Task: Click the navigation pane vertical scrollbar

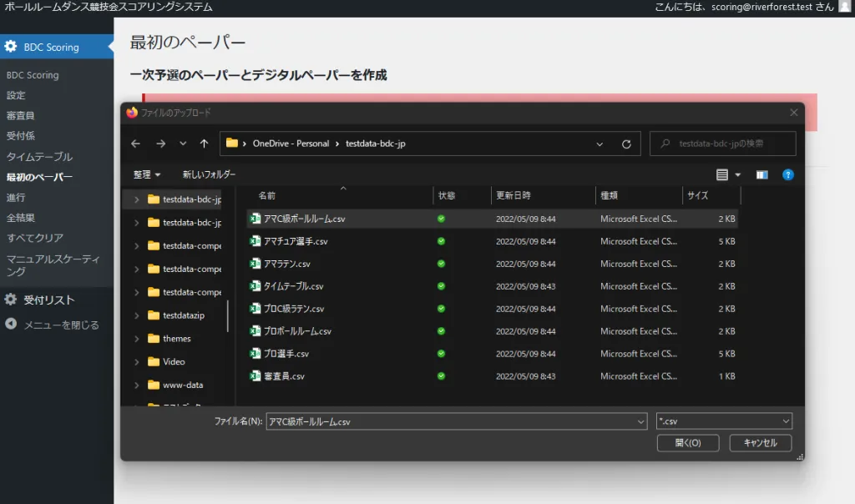Action: pos(228,315)
